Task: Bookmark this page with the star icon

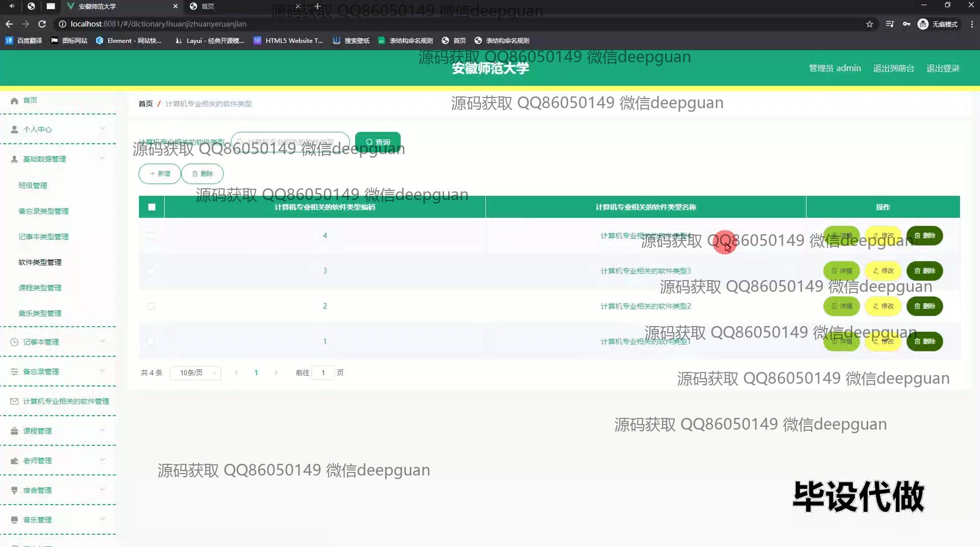Action: (x=869, y=24)
